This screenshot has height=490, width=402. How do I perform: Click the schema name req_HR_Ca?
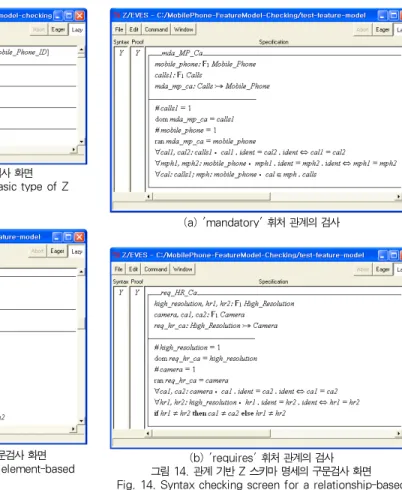click(179, 292)
